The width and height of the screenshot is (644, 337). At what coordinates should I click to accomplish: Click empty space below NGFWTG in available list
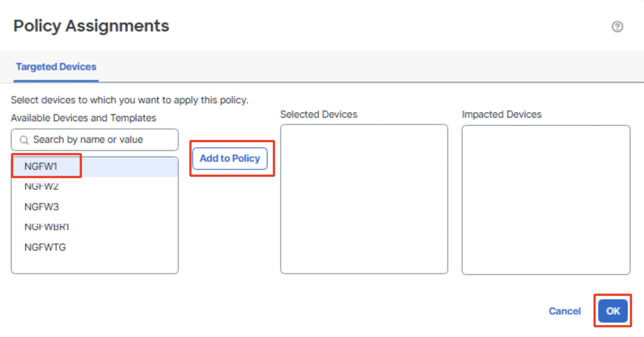click(94, 263)
